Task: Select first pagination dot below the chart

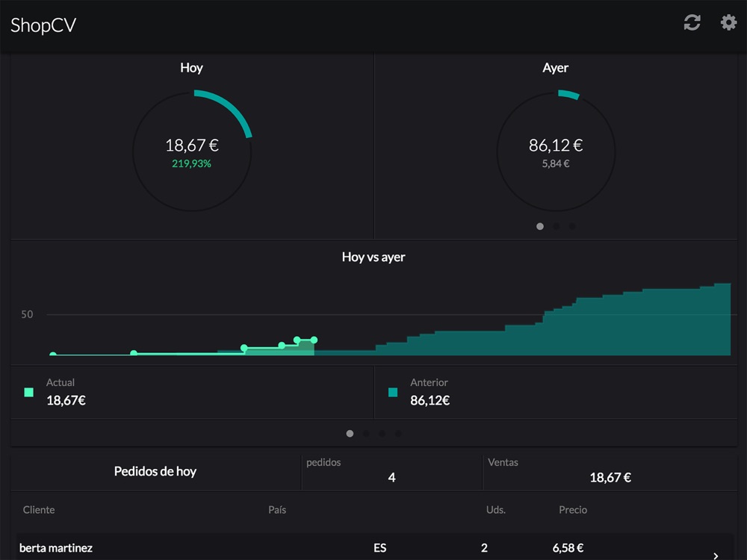Action: click(x=350, y=433)
